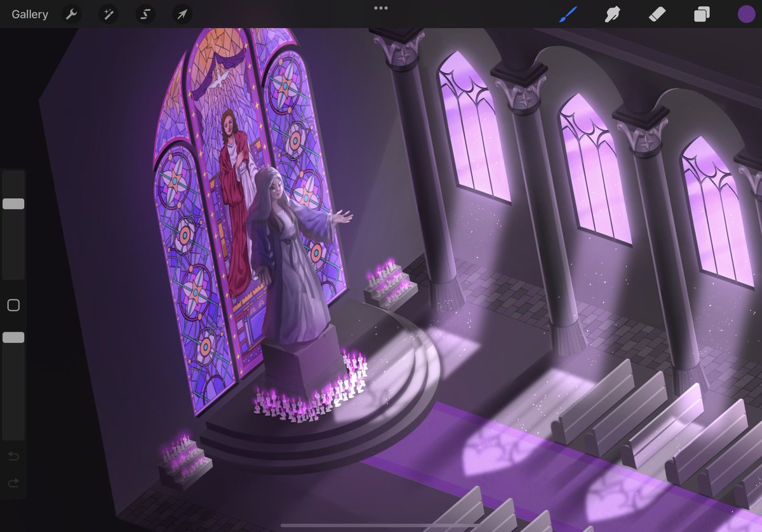This screenshot has height=532, width=762.
Task: Activate the Selection tool
Action: (145, 14)
